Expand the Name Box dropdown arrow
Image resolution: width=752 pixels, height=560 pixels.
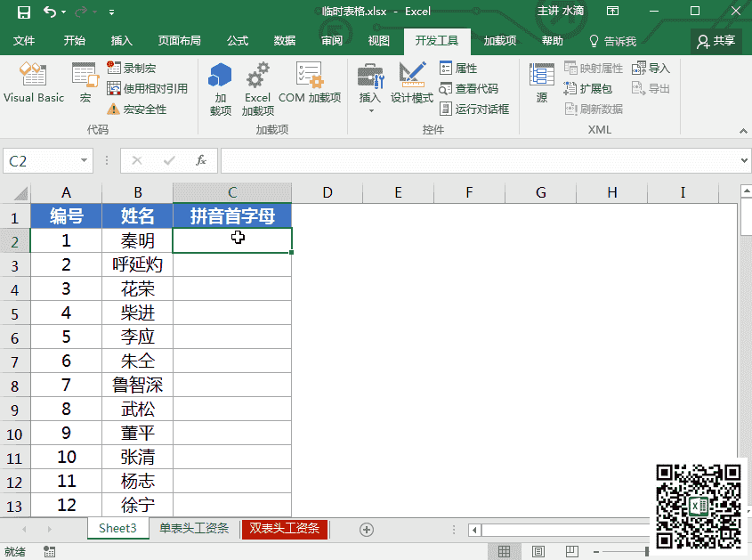84,160
